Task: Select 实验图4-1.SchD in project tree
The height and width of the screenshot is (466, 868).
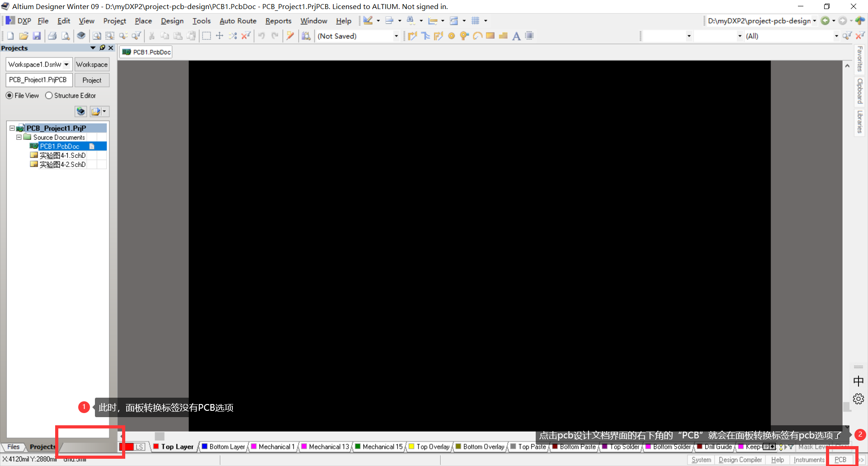Action: 62,155
